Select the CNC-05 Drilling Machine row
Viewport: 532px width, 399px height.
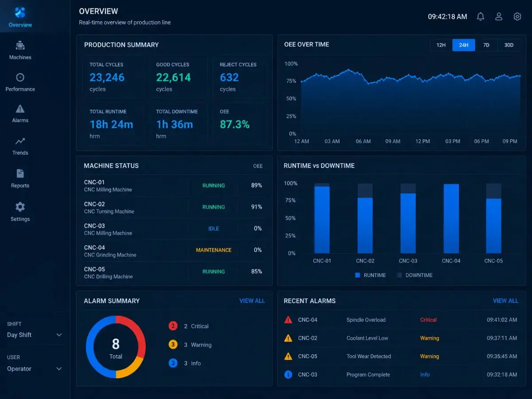(174, 272)
